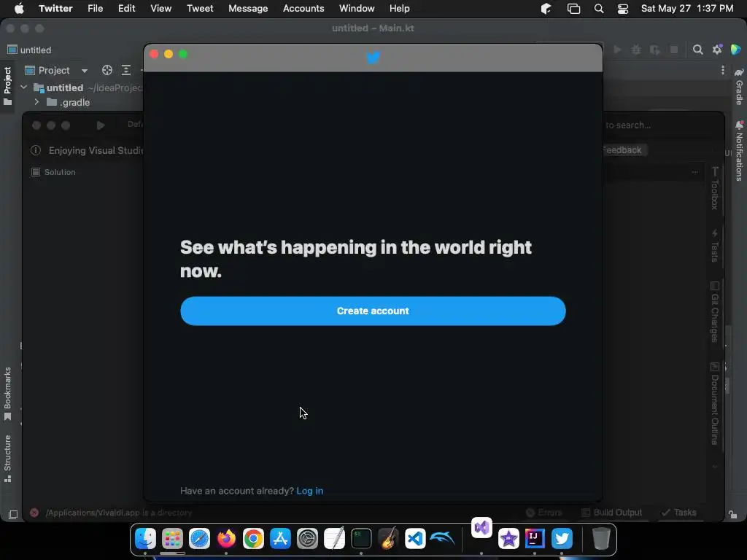This screenshot has width=747, height=560.
Task: Open the Structure side tab in IntelliJ
Action: pos(7,458)
